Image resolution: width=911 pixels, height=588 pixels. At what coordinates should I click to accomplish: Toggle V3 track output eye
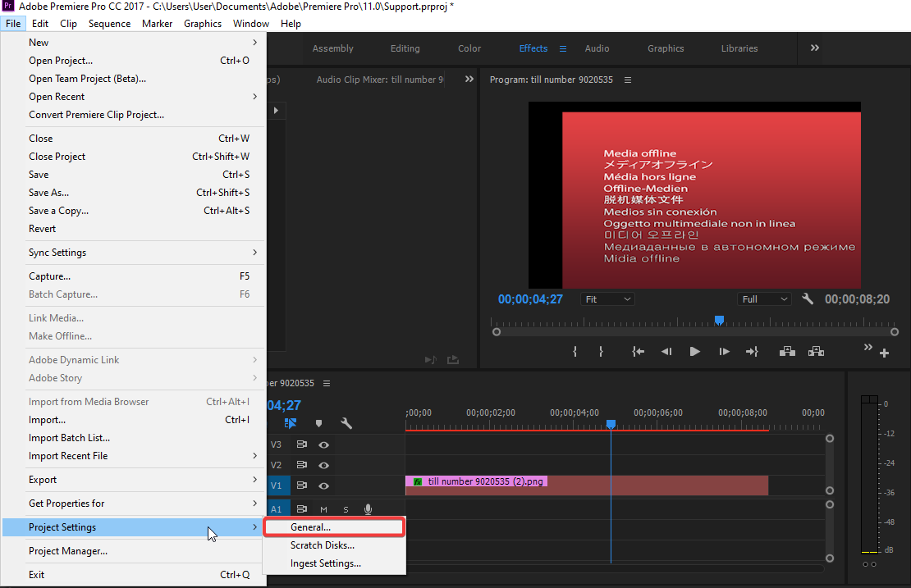(324, 444)
